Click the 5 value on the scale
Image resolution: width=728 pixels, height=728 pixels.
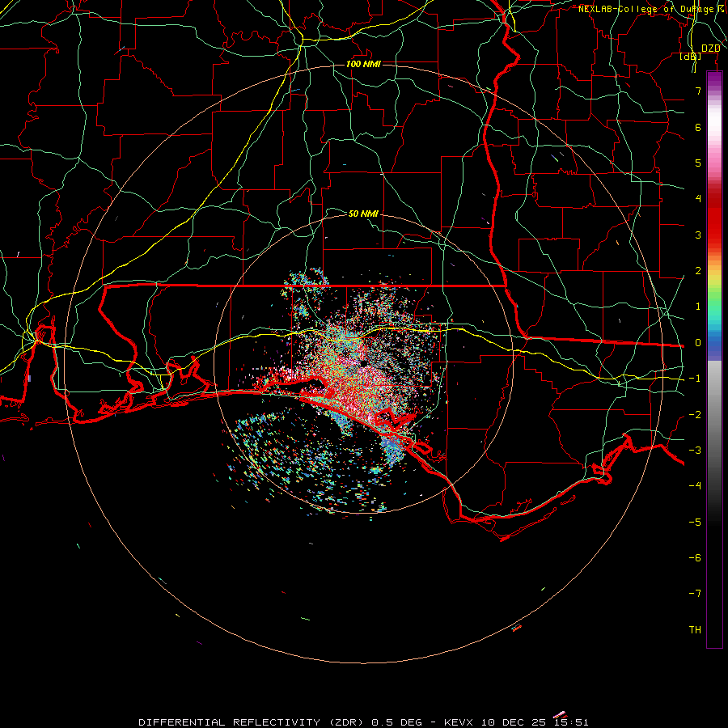pos(698,163)
